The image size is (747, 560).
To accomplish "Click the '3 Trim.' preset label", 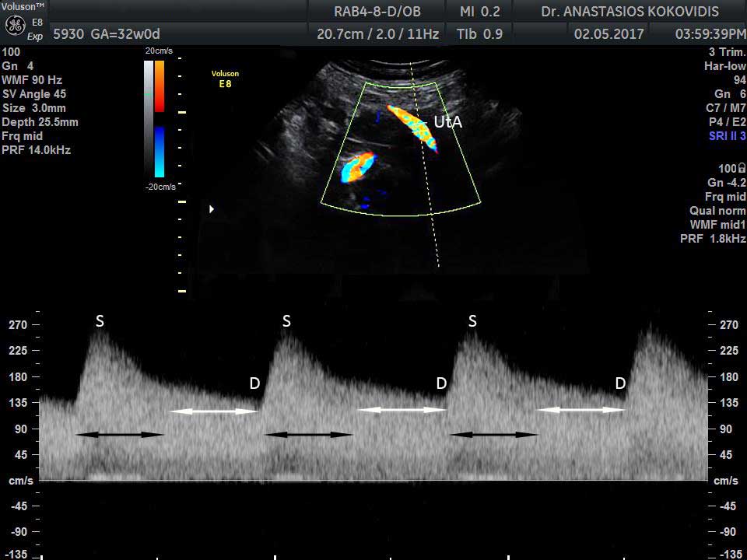I will tap(727, 52).
